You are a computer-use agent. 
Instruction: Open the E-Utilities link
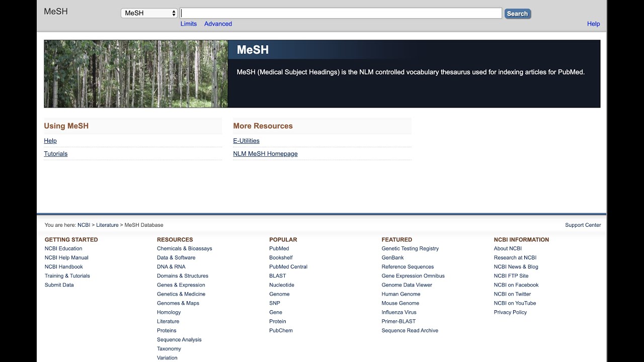[x=247, y=141]
